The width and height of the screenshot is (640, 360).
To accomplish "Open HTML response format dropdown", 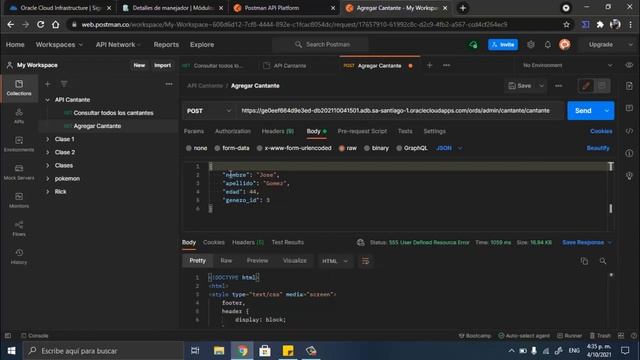I will (x=335, y=261).
